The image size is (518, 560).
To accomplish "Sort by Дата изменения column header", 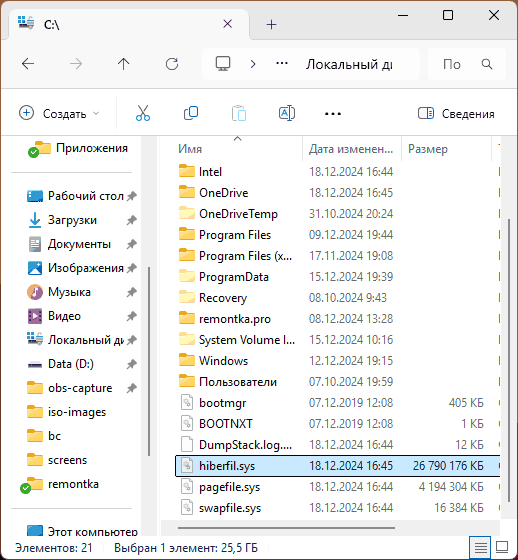I will pyautogui.click(x=351, y=149).
